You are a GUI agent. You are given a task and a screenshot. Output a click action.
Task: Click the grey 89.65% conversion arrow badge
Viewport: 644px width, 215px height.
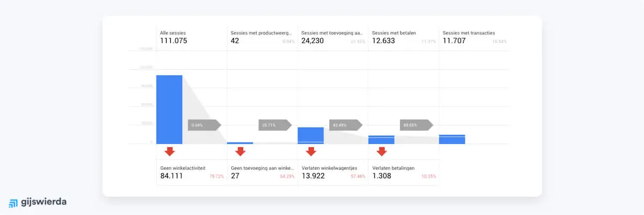point(416,125)
